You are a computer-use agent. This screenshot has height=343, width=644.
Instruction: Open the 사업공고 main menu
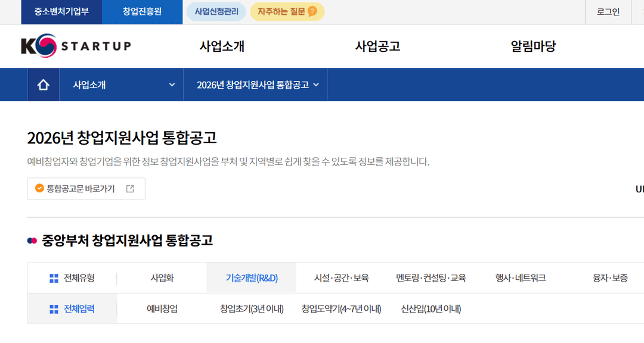point(377,46)
